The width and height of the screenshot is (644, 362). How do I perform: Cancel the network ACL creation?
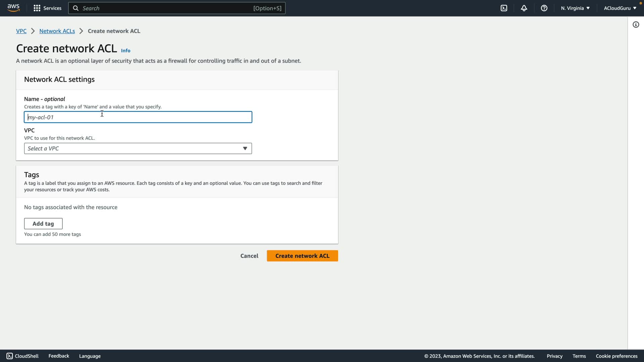tap(249, 256)
